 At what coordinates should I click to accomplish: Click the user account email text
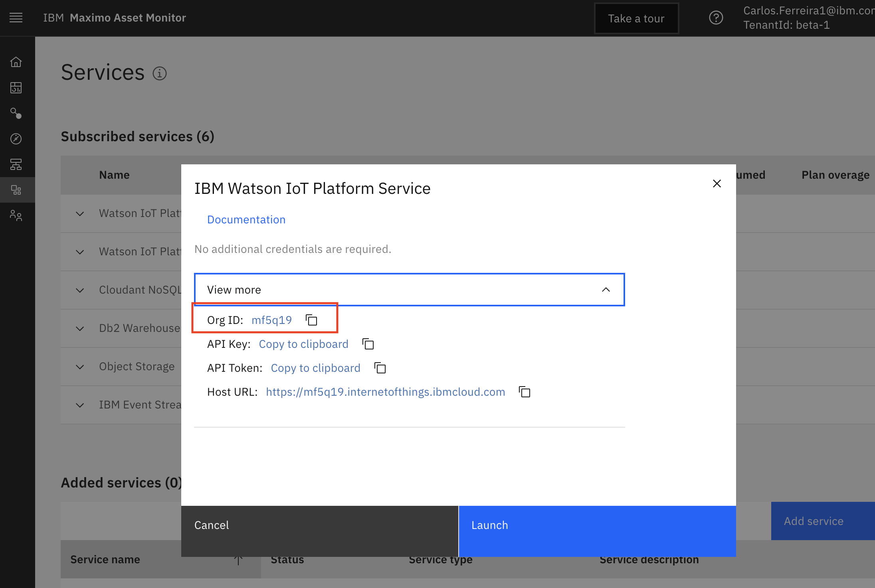tap(809, 11)
